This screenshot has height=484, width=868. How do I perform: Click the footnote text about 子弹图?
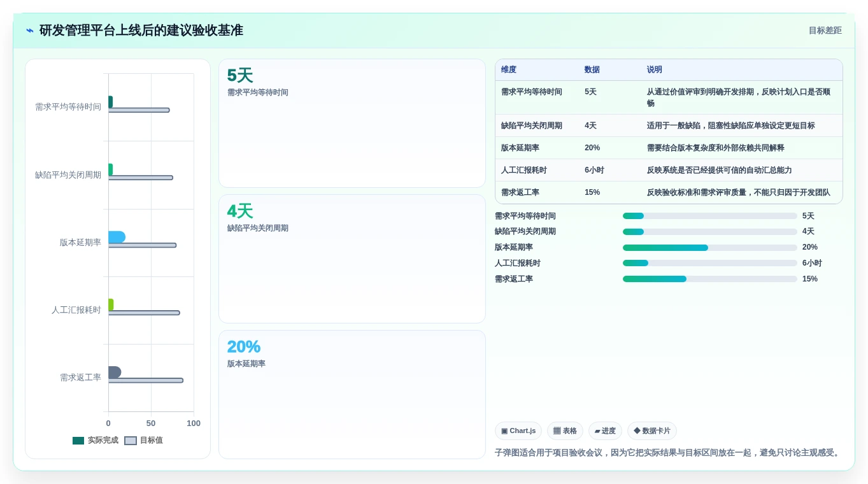pyautogui.click(x=669, y=453)
